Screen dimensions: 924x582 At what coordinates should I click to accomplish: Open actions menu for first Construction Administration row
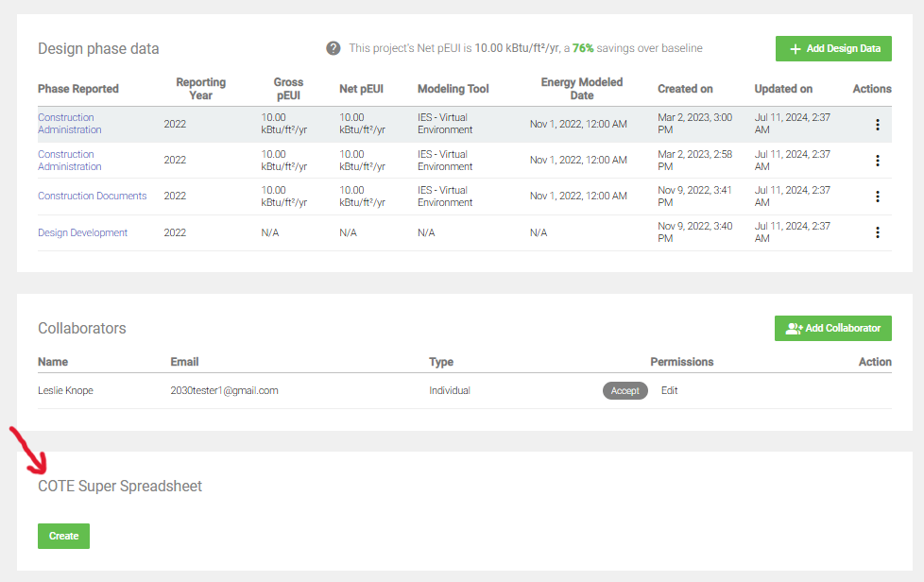[x=878, y=125]
